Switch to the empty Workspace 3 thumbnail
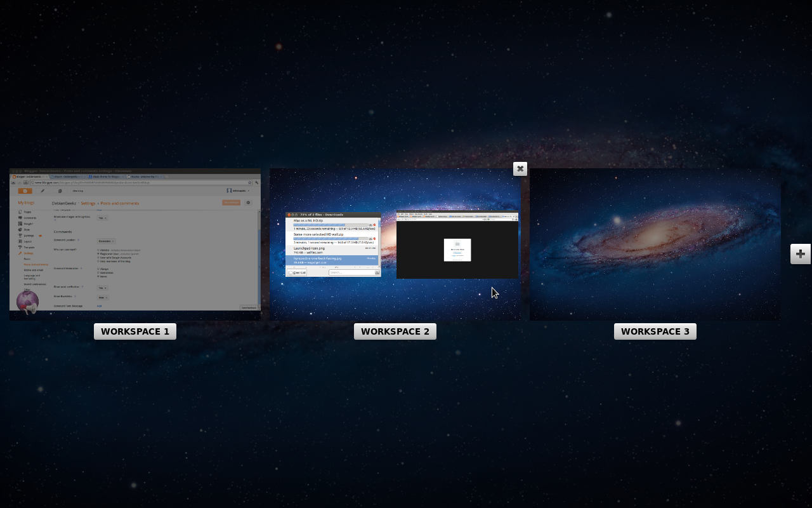This screenshot has width=812, height=508. 655,244
